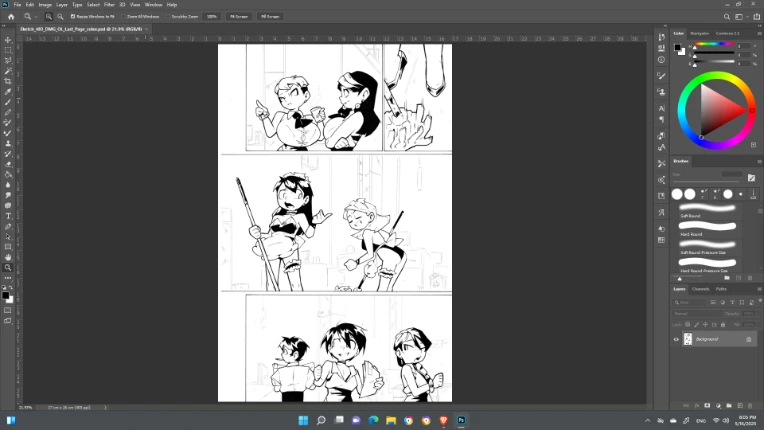Hide the Background layer eye icon
Screen dimensions: 764x430
[676, 339]
